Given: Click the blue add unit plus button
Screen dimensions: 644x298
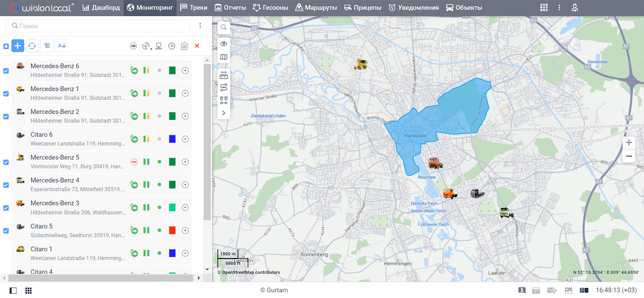Looking at the screenshot, I should click(18, 46).
